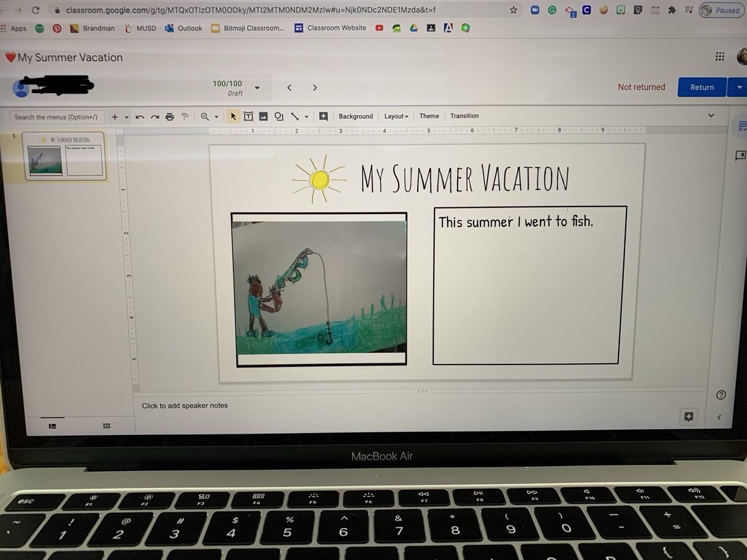Switch to filmstrip view

(x=53, y=426)
